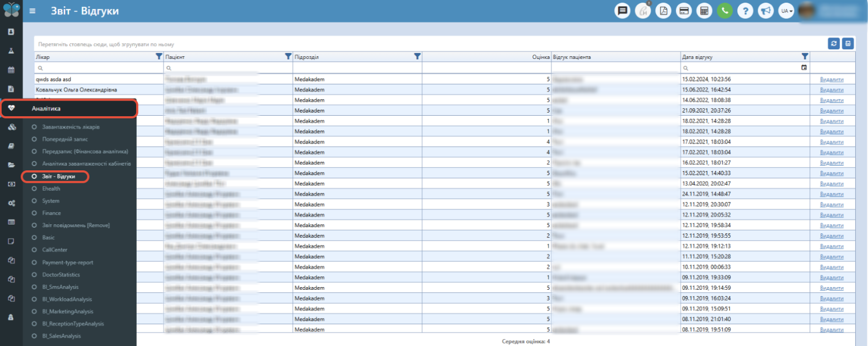Click the money bill sidebar icon

[x=11, y=184]
